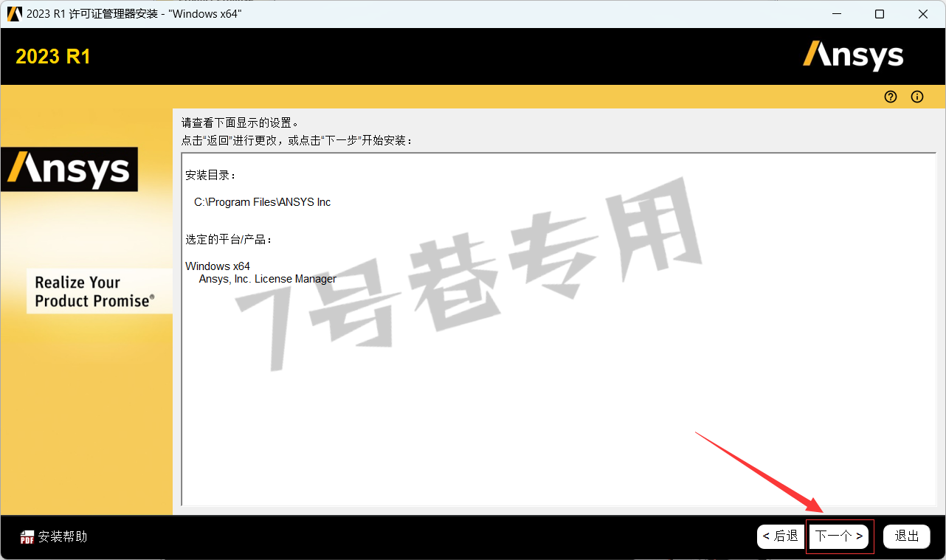Click the 请查看下面显示的设置 instruction text

click(x=241, y=122)
